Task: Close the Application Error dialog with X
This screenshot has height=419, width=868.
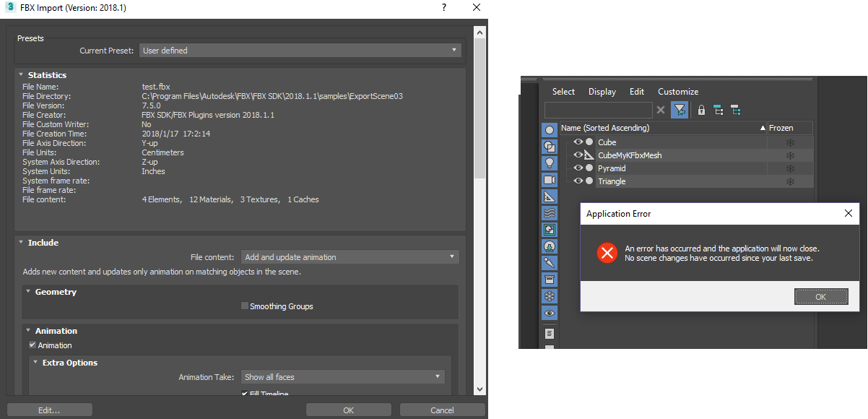Action: point(849,214)
